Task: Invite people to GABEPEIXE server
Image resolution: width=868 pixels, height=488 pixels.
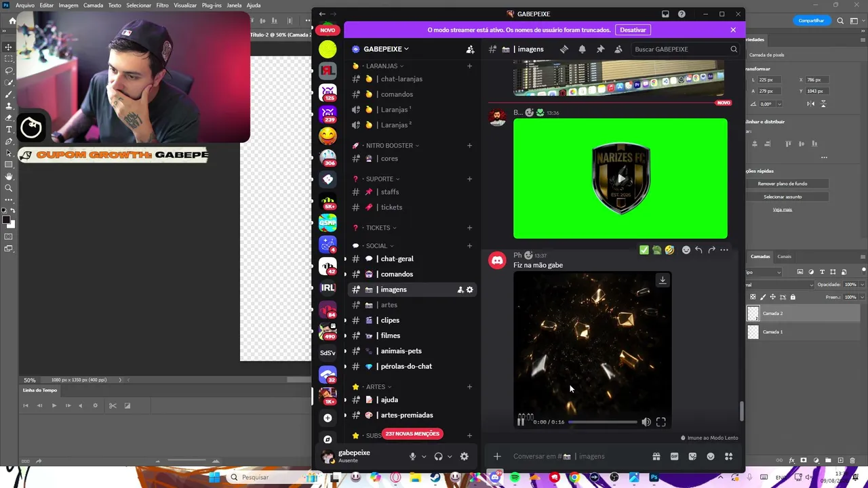Action: pyautogui.click(x=470, y=49)
